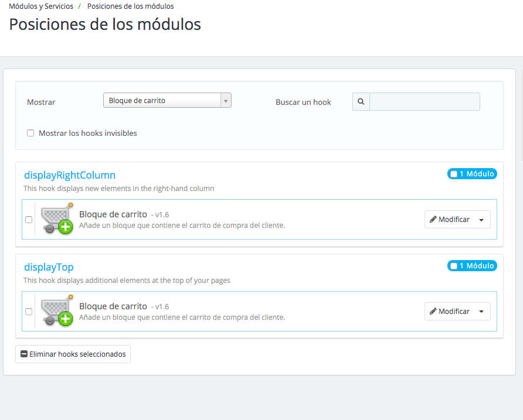Expand Modificar arrow in displayRightColumn row

(x=481, y=220)
